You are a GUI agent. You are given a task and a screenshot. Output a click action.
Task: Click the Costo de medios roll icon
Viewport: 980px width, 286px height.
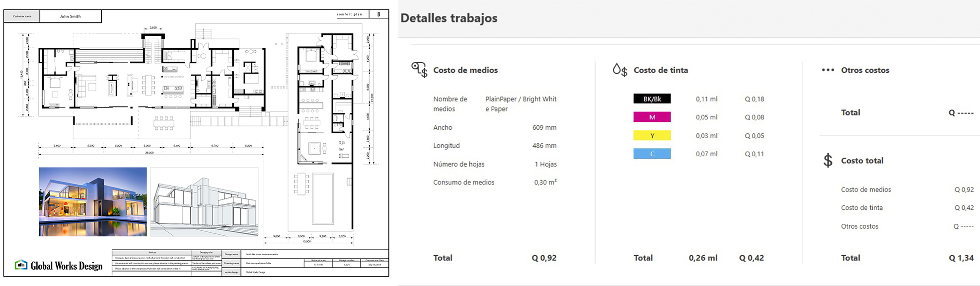pos(419,70)
